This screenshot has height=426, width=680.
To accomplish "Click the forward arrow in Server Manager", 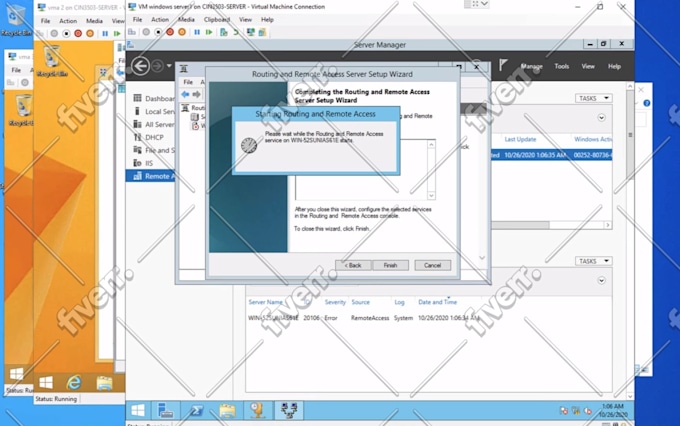I will 157,66.
